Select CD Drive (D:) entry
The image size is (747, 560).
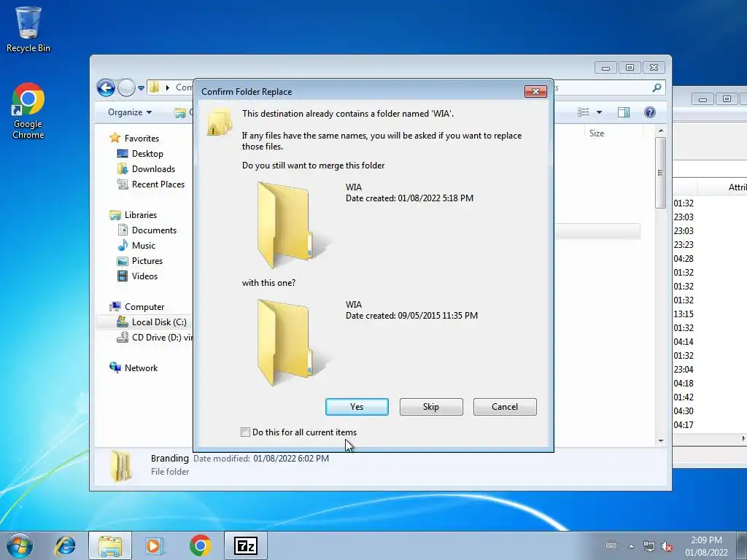[155, 337]
